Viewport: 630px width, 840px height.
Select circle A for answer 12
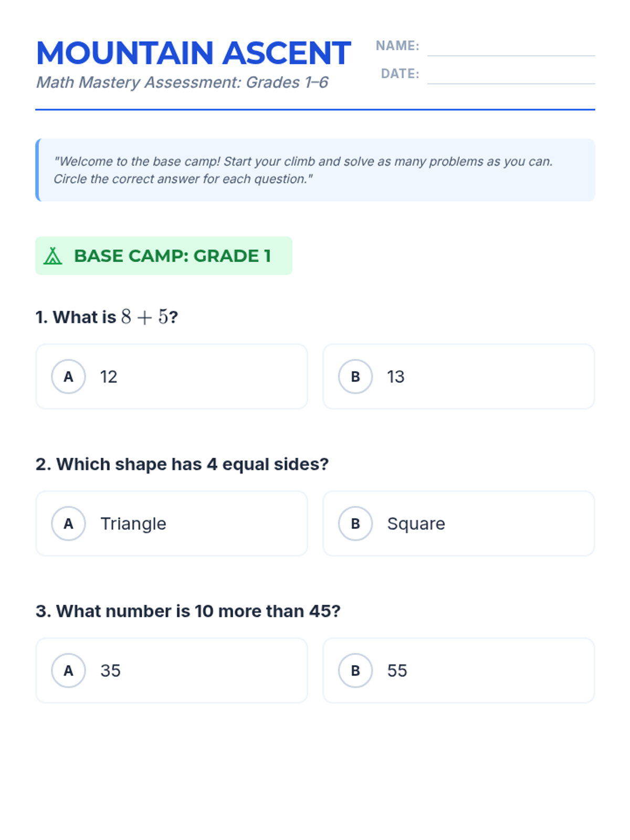pos(68,376)
